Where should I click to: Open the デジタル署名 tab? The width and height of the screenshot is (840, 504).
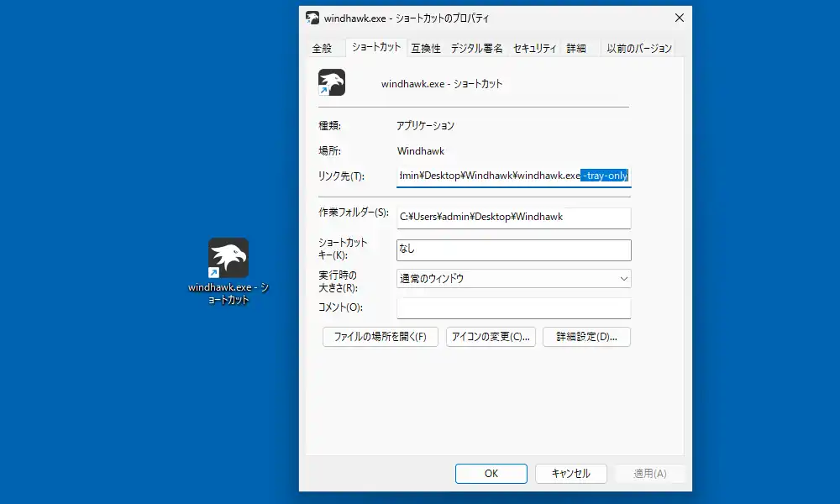[476, 48]
